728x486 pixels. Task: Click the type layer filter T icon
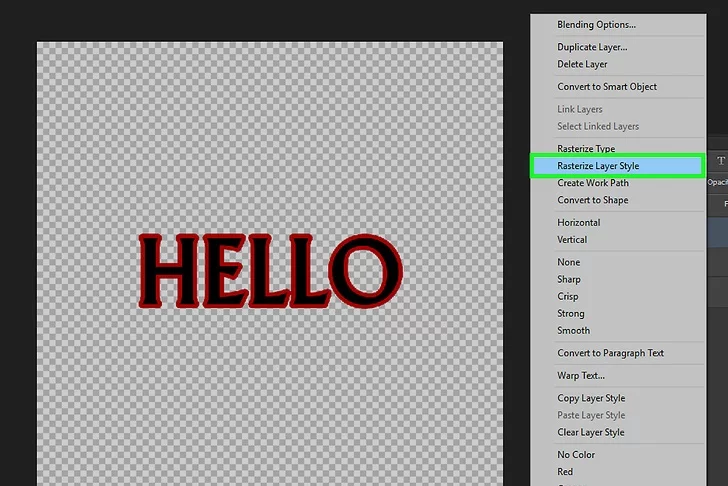[720, 160]
